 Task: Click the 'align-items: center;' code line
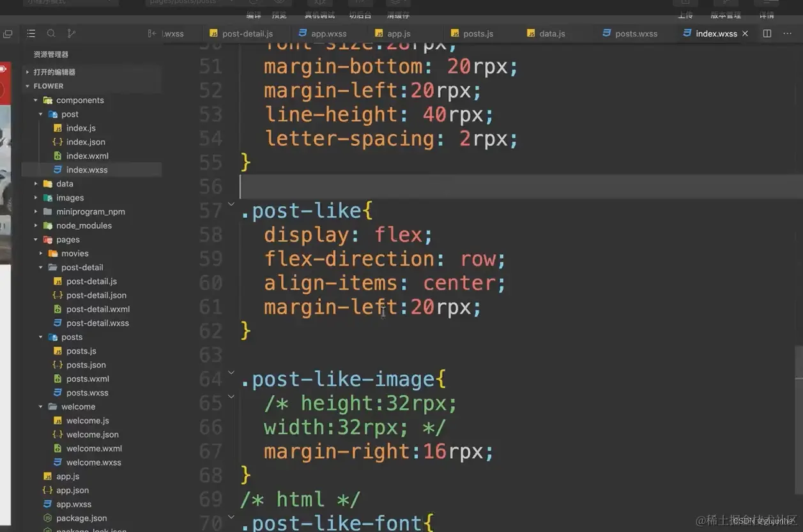pyautogui.click(x=385, y=283)
